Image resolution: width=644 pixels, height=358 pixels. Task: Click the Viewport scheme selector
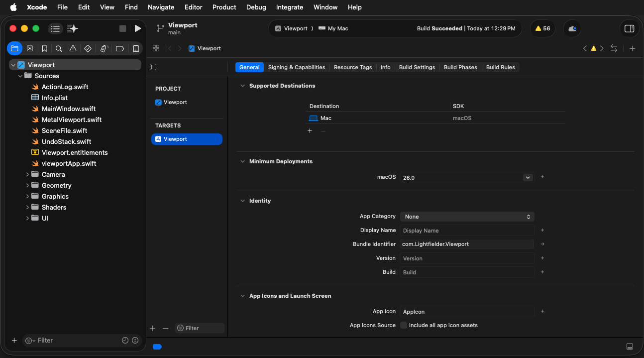[x=292, y=28]
